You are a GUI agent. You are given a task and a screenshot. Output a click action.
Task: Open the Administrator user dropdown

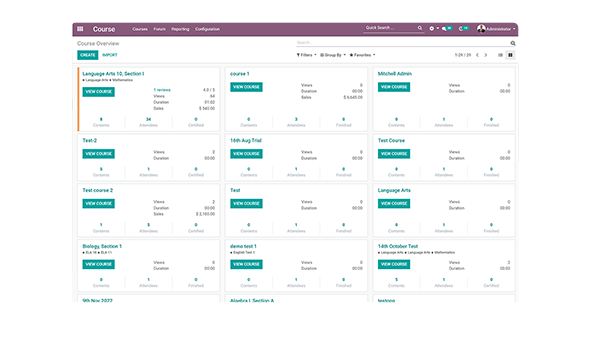pyautogui.click(x=500, y=29)
